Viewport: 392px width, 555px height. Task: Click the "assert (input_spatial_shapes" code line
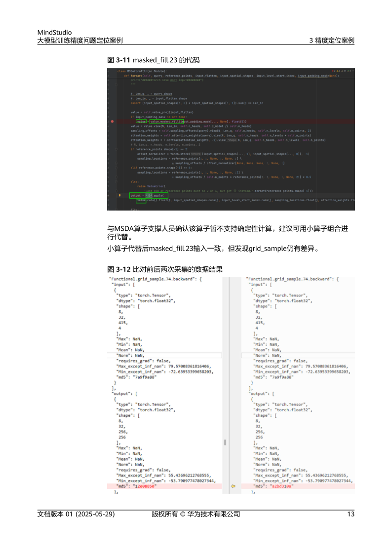(197, 103)
